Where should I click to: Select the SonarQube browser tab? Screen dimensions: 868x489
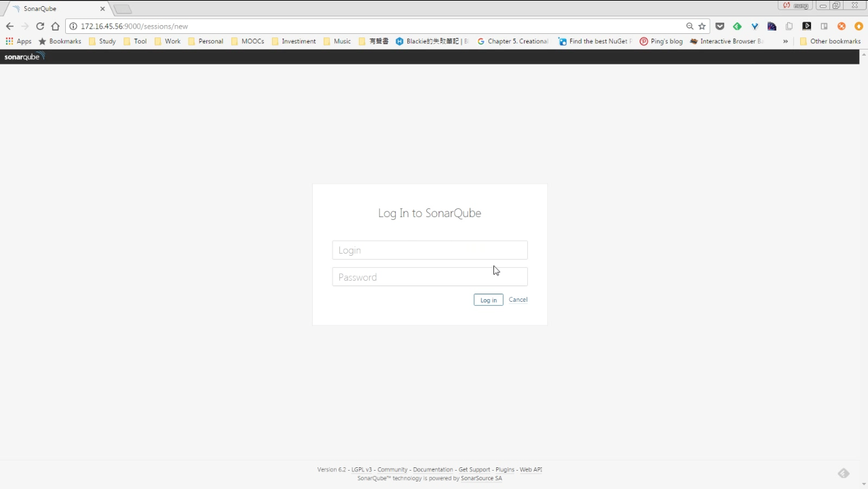pyautogui.click(x=57, y=9)
